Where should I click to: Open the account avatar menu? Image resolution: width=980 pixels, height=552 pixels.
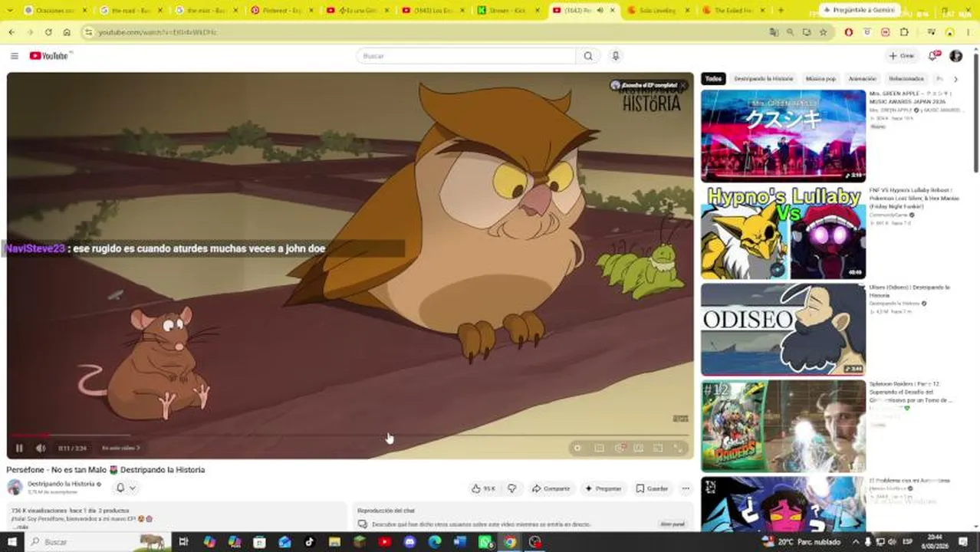(x=955, y=56)
